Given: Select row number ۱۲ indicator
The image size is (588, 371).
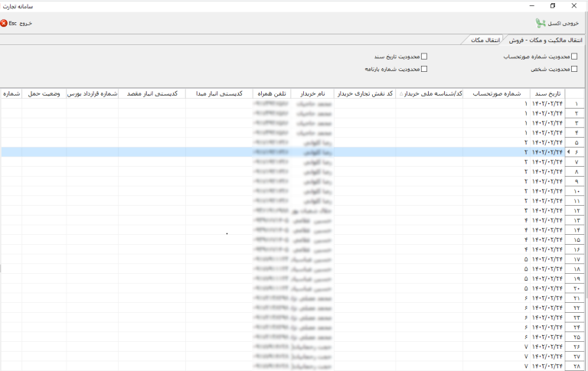Looking at the screenshot, I should click(x=574, y=210).
